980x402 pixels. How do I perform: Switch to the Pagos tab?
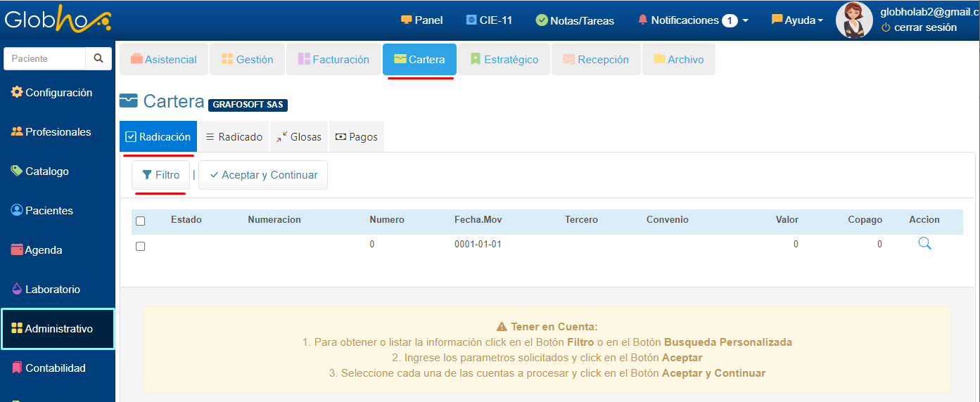pos(357,137)
